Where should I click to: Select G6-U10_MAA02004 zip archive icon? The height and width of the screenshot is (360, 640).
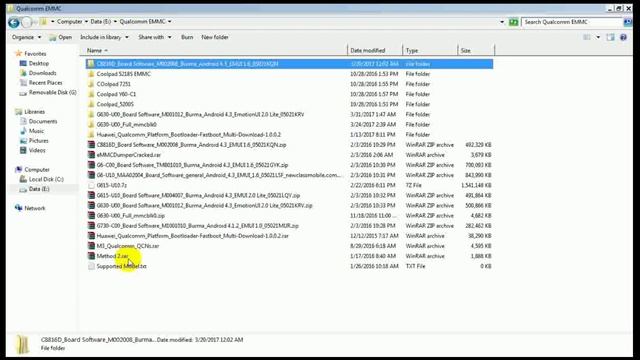[91, 175]
